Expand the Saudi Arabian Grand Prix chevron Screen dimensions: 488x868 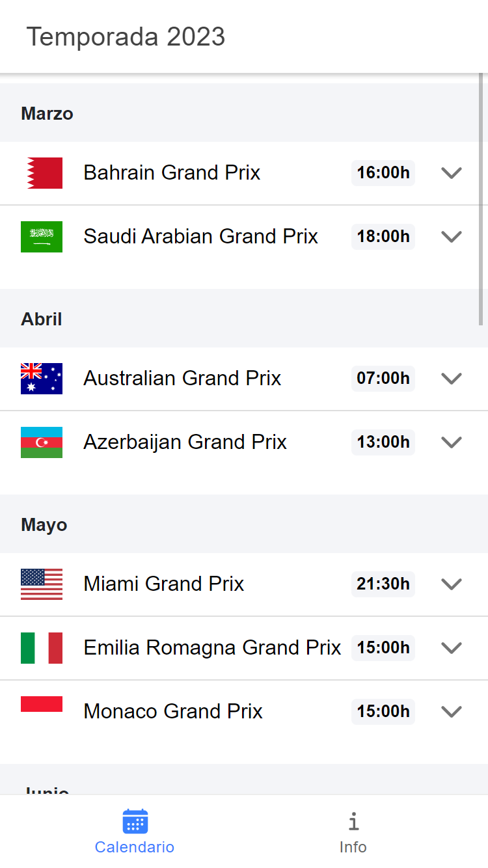click(452, 237)
